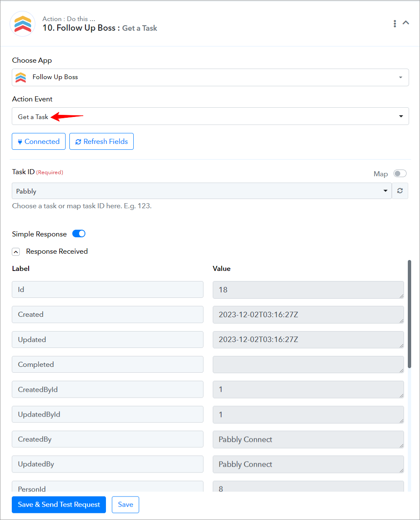Click the Created label field
Viewport: 420px width, 520px height.
(x=108, y=314)
